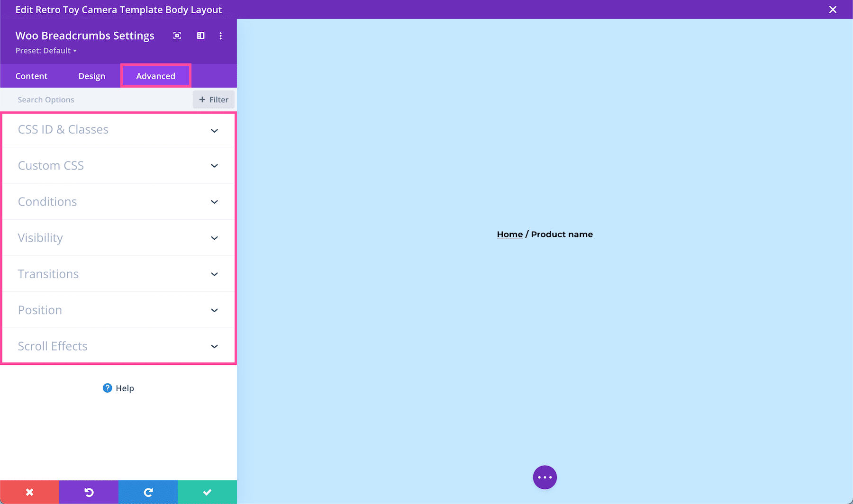Click the redo icon in bottom toolbar

[x=148, y=492]
